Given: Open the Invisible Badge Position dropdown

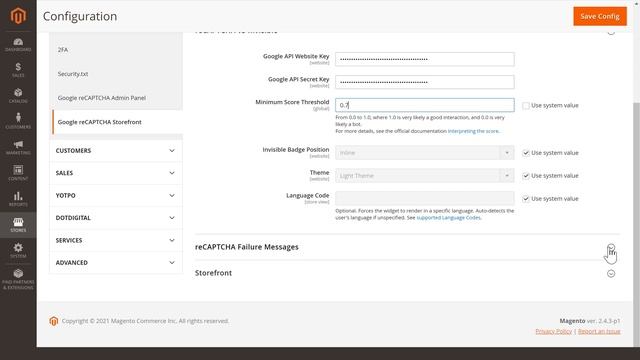Looking at the screenshot, I should [424, 153].
